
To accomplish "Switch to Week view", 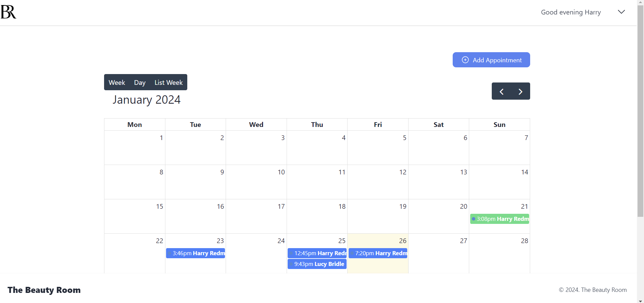I will click(117, 82).
